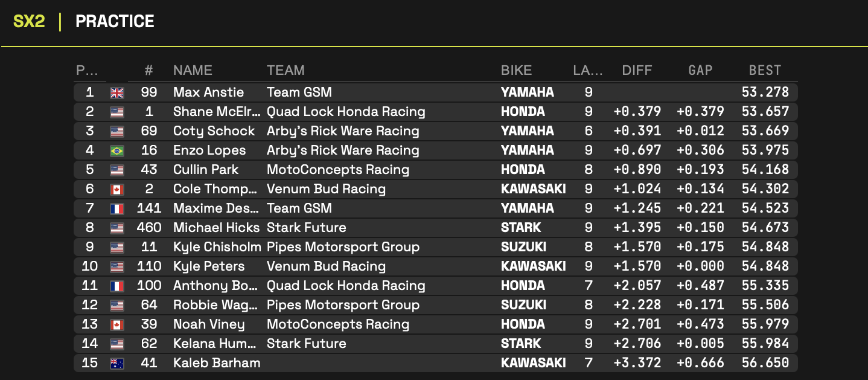Select the PRACTICE session tab

[115, 22]
